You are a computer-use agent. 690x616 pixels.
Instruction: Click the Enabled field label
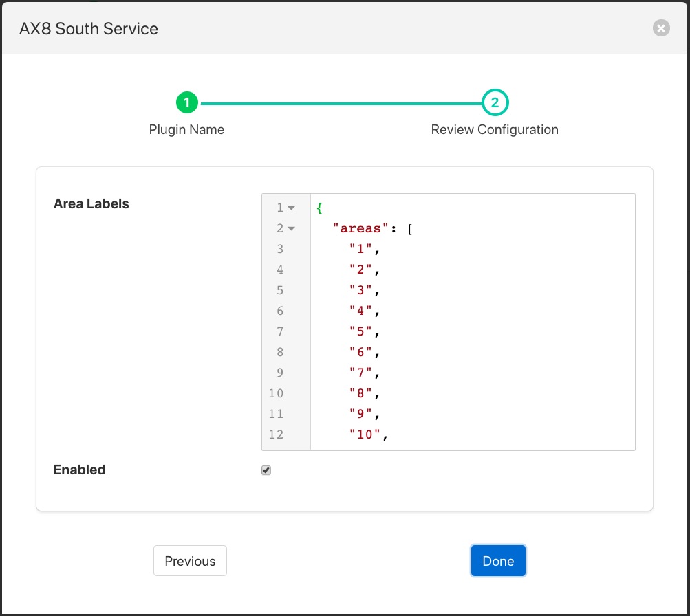[x=79, y=470]
